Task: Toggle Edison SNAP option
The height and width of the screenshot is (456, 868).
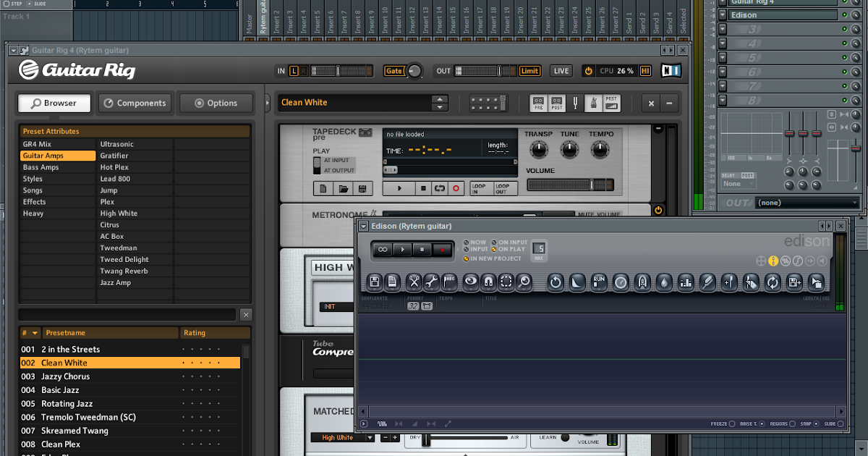Action: coord(811,423)
